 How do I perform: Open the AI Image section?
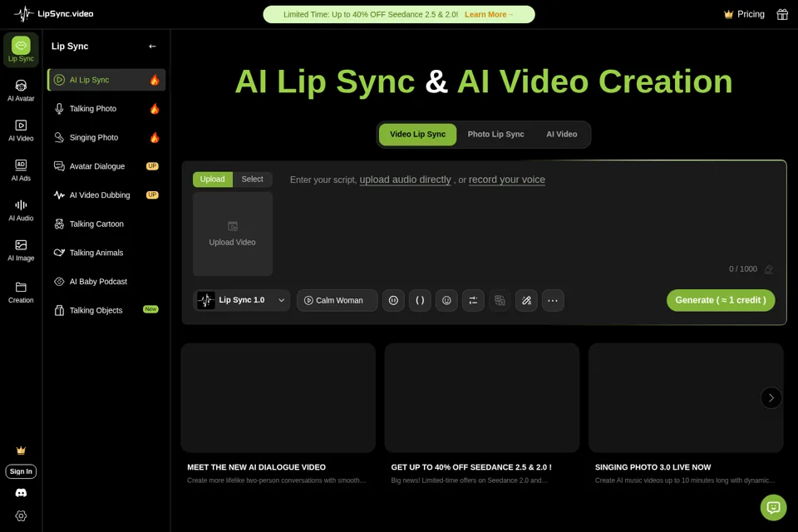click(21, 250)
